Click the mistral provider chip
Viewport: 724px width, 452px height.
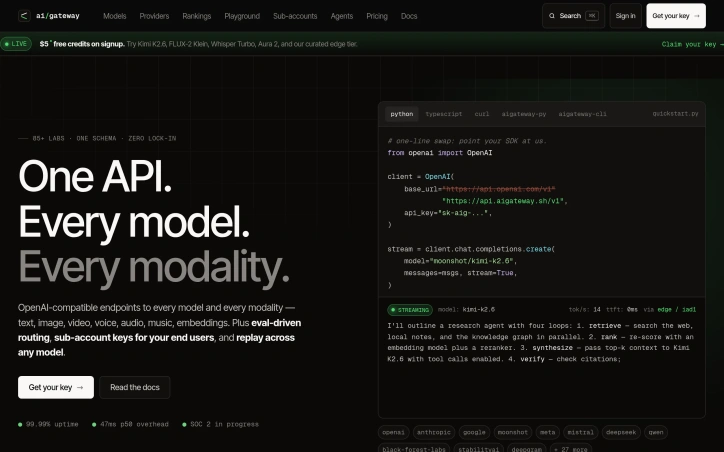coord(580,433)
